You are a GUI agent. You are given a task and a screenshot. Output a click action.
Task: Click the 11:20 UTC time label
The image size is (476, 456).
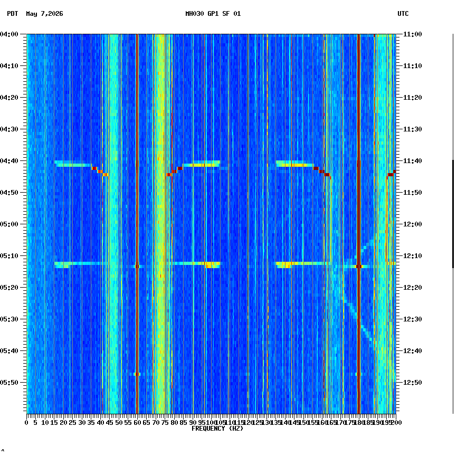413,98
